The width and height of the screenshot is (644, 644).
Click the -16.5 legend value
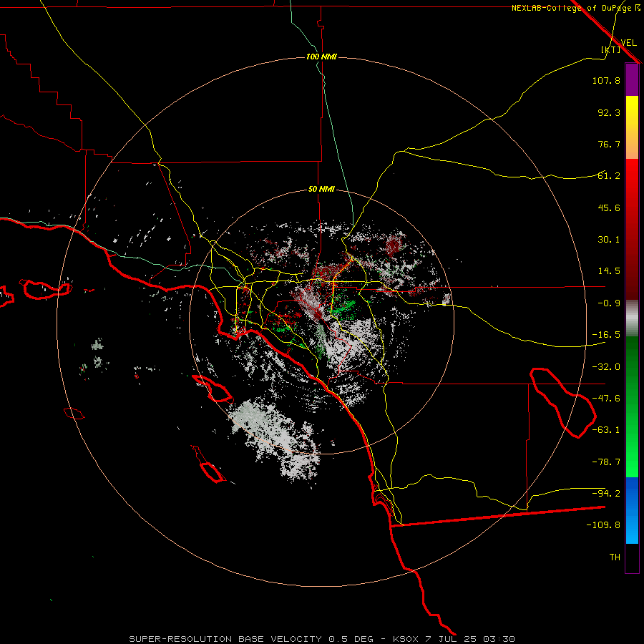(606, 335)
